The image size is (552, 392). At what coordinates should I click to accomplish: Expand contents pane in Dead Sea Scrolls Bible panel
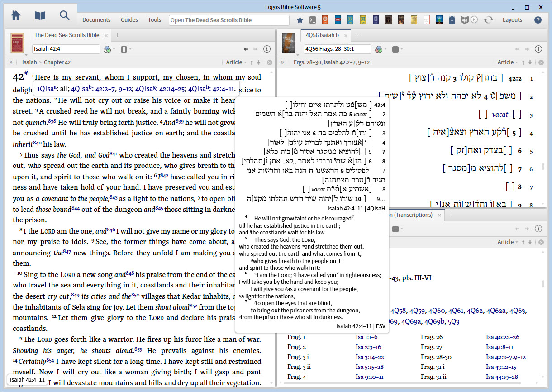click(x=11, y=62)
